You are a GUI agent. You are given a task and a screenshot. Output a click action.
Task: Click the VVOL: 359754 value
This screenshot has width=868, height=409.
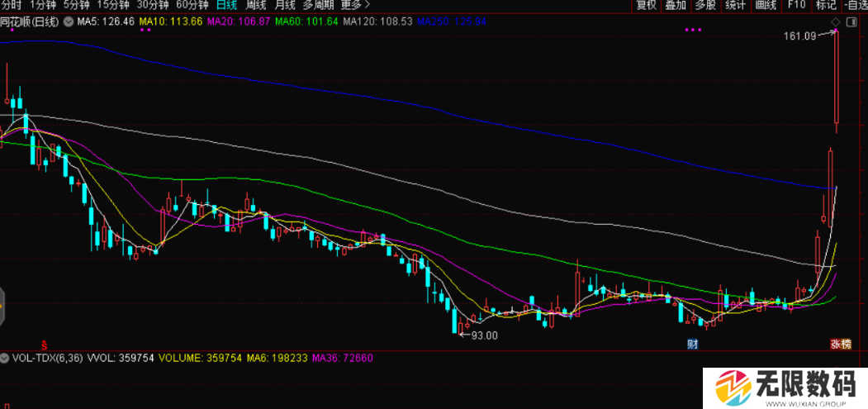tap(120, 358)
